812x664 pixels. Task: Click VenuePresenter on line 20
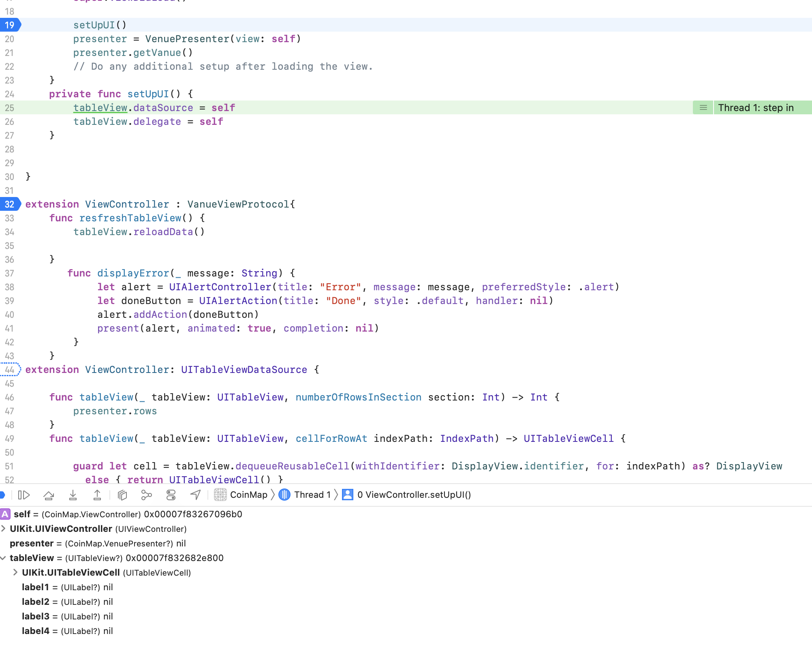187,39
